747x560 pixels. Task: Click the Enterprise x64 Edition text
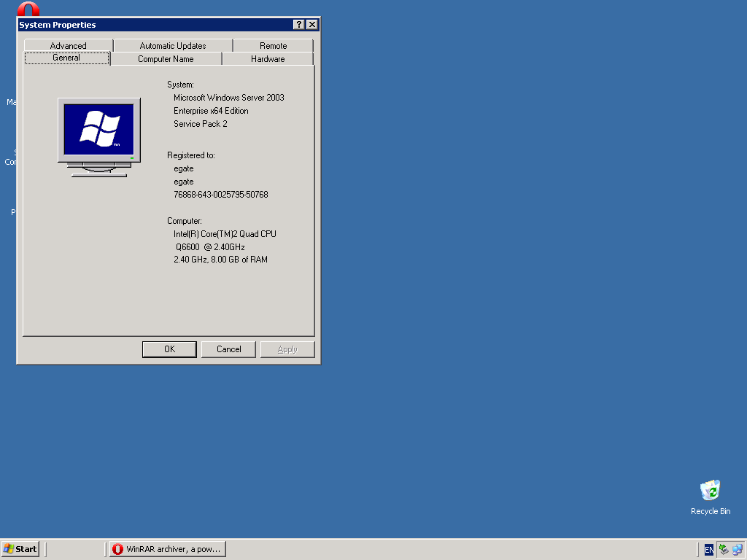211,111
